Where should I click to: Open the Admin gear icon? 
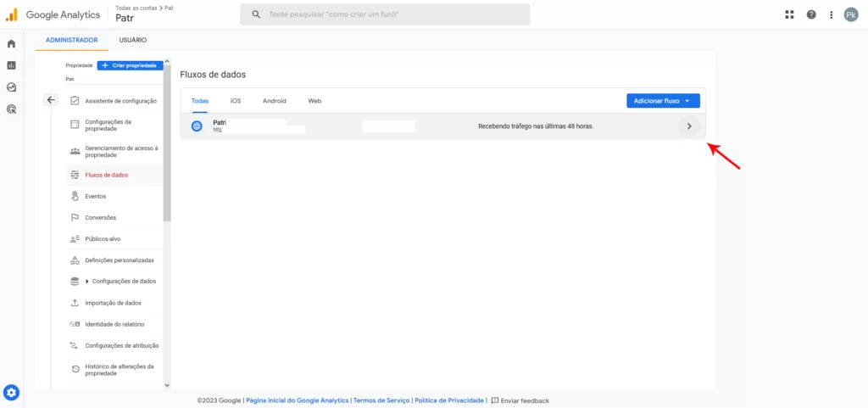pyautogui.click(x=12, y=393)
